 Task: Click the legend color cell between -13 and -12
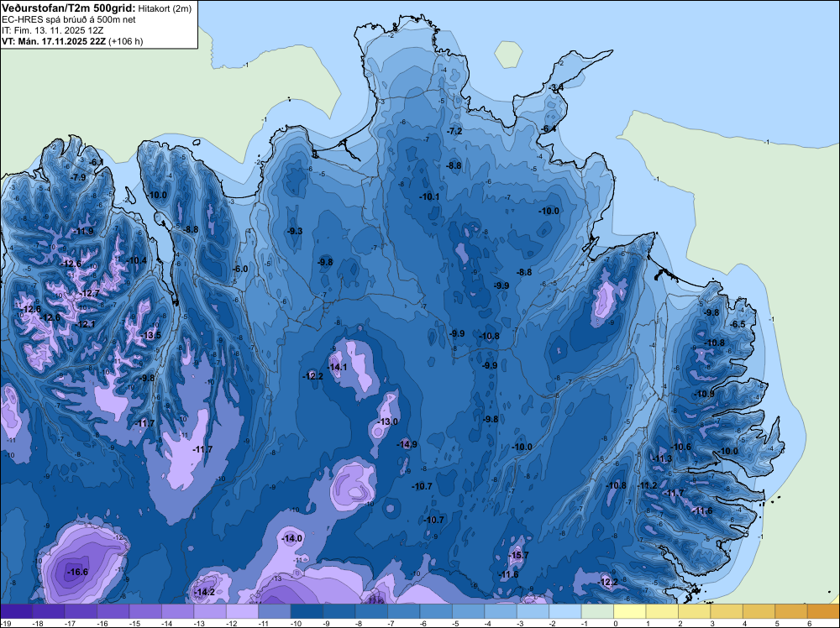[x=210, y=611]
